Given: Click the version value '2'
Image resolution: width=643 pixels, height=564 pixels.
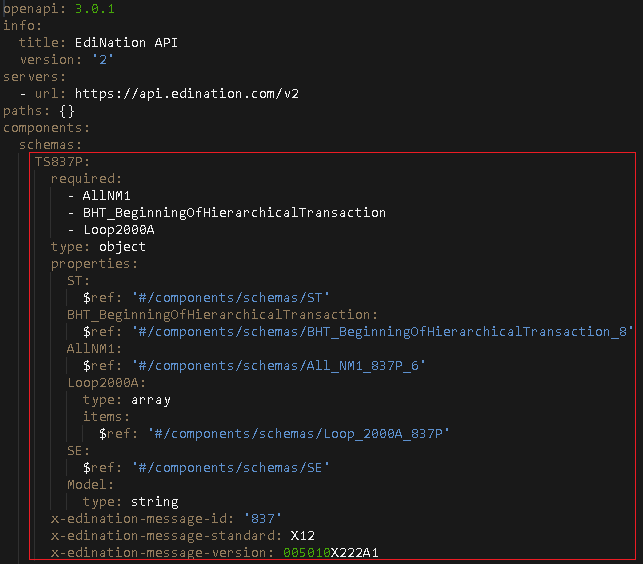Looking at the screenshot, I should click(103, 60).
